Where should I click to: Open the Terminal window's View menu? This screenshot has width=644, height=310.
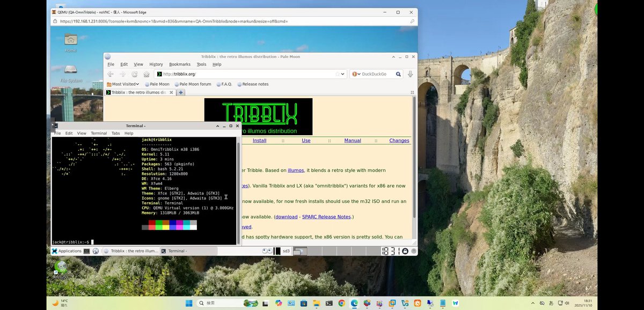(x=82, y=133)
